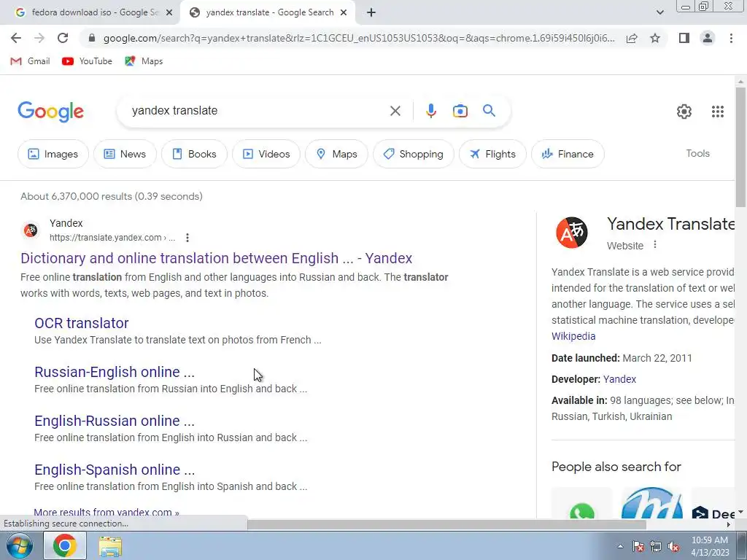Image resolution: width=747 pixels, height=560 pixels.
Task: Open English-Russian online sitelink
Action: 115,421
